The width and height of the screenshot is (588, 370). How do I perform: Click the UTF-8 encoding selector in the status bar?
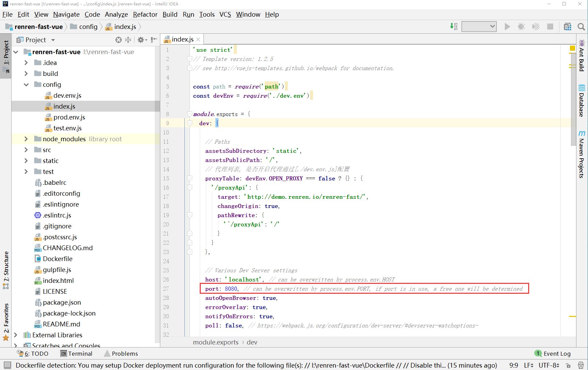[549, 365]
